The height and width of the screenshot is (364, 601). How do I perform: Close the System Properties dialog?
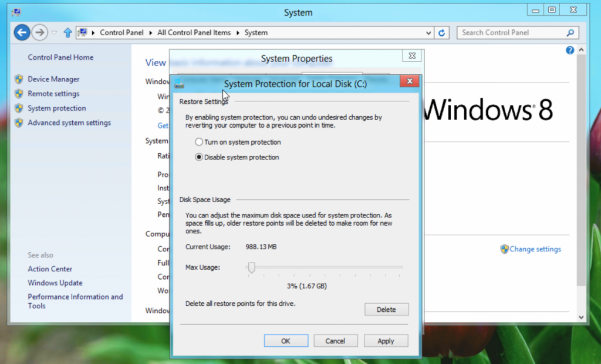pos(412,56)
